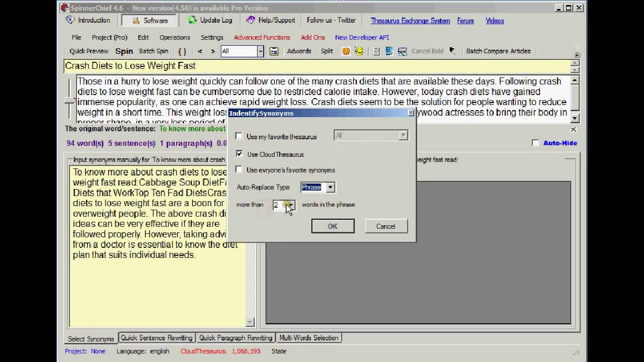Enable Use everyone's favorite synonyms checkbox
The image size is (644, 362).
tap(239, 169)
